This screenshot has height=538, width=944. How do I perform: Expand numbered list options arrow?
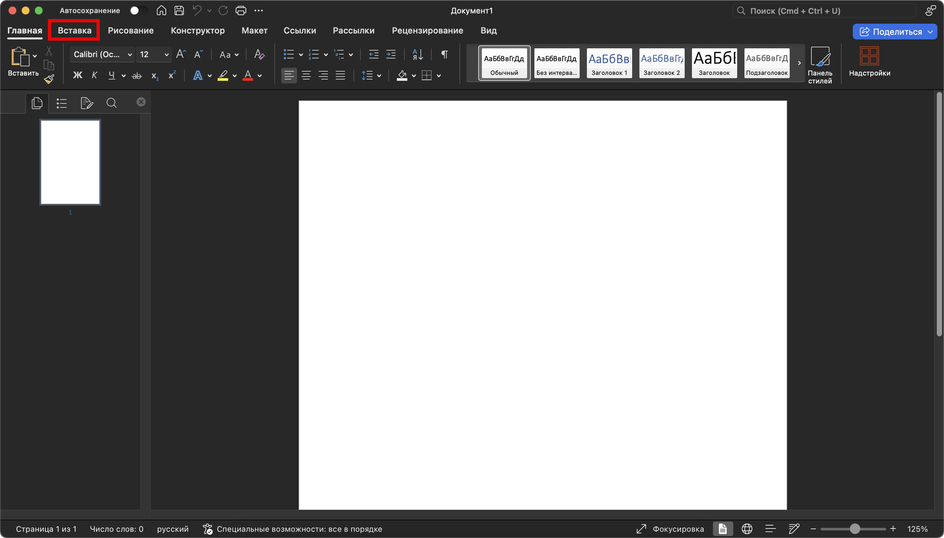click(x=326, y=55)
